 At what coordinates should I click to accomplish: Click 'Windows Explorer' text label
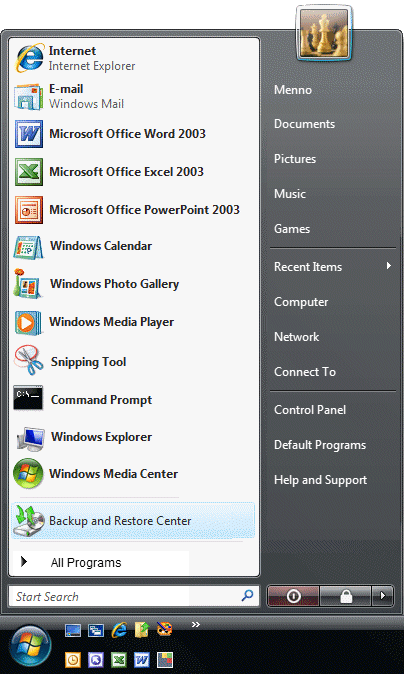pos(101,437)
